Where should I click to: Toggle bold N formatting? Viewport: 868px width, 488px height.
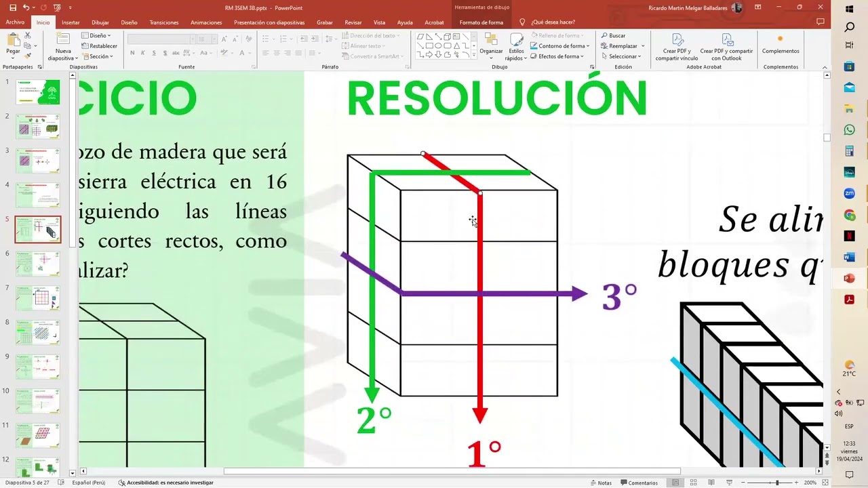(x=132, y=54)
